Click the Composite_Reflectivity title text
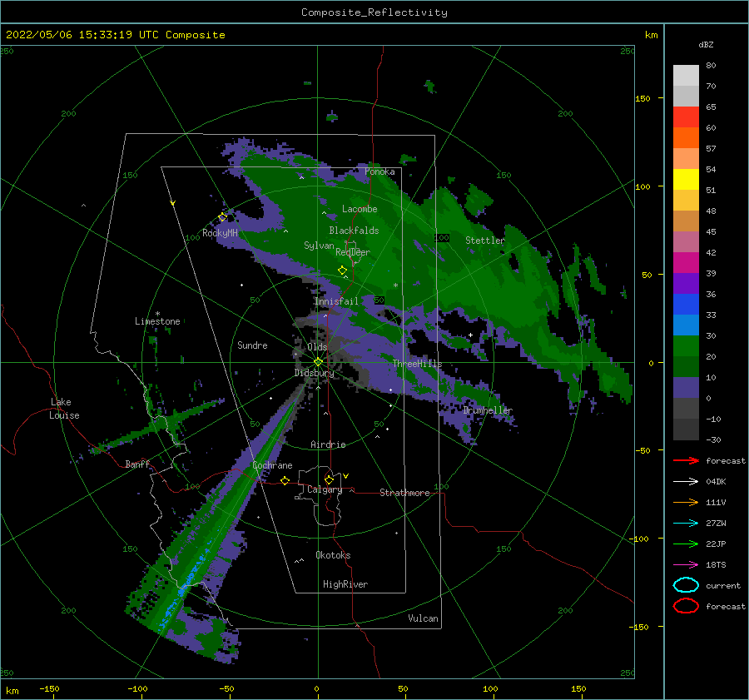Screen dimensions: 749x700 point(374,12)
